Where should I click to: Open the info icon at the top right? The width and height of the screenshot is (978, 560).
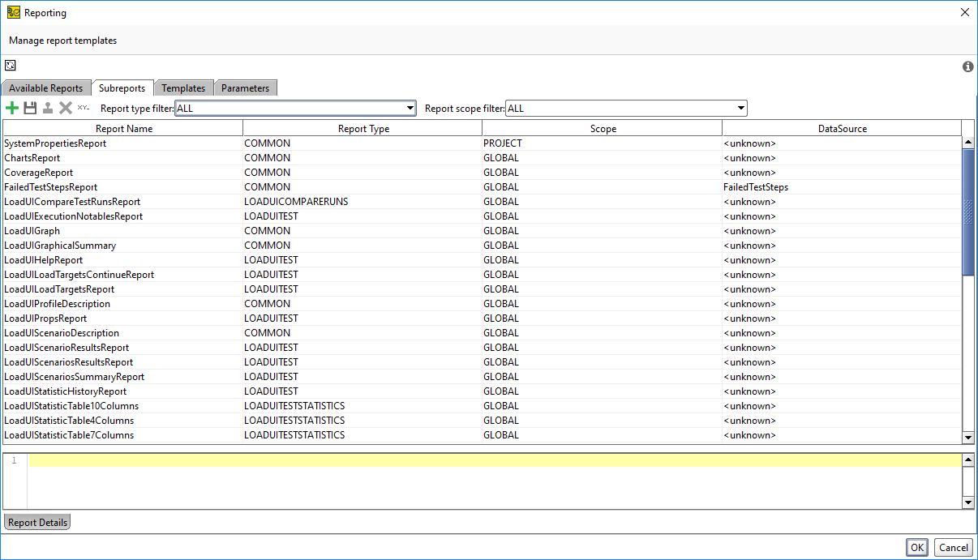(x=967, y=67)
